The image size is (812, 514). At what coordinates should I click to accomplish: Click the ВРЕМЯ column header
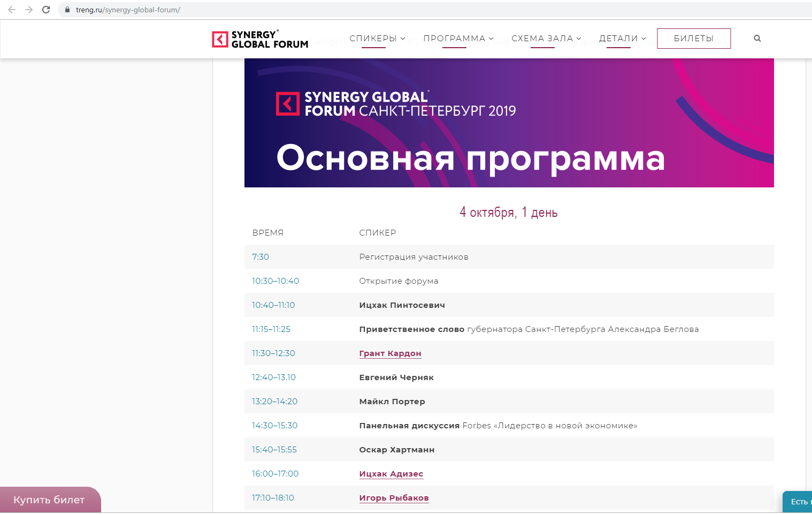tap(268, 233)
